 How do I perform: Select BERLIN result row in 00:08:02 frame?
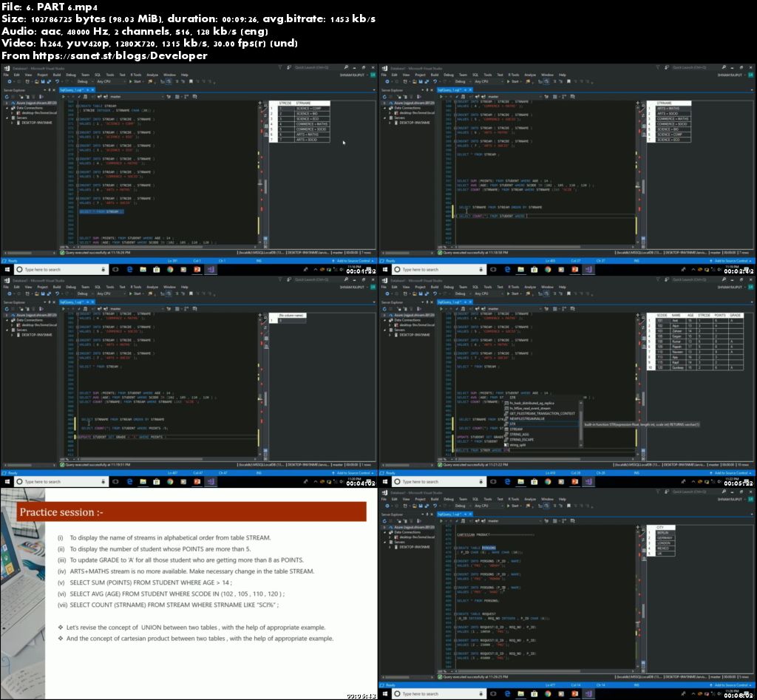click(662, 532)
